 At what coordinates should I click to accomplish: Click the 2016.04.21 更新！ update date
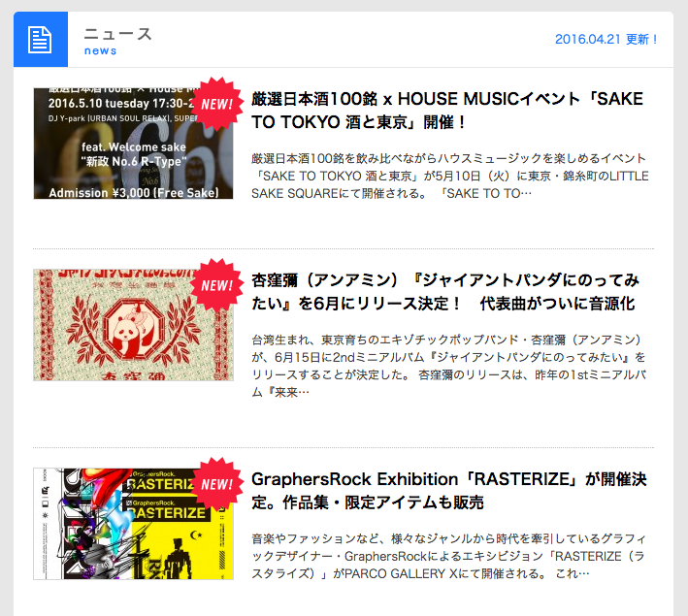pos(606,39)
